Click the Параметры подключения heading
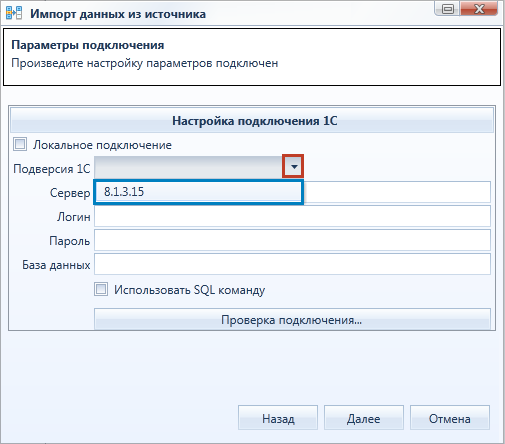505x444 pixels. tap(88, 45)
